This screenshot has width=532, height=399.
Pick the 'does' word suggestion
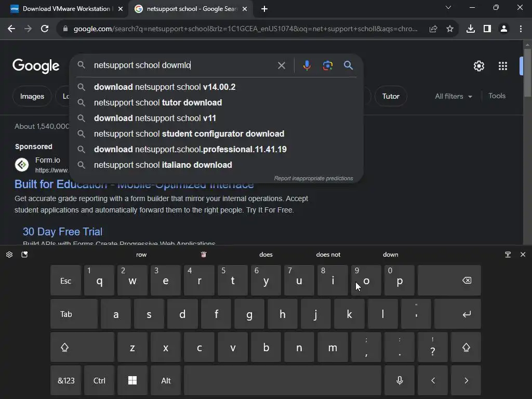(265, 255)
